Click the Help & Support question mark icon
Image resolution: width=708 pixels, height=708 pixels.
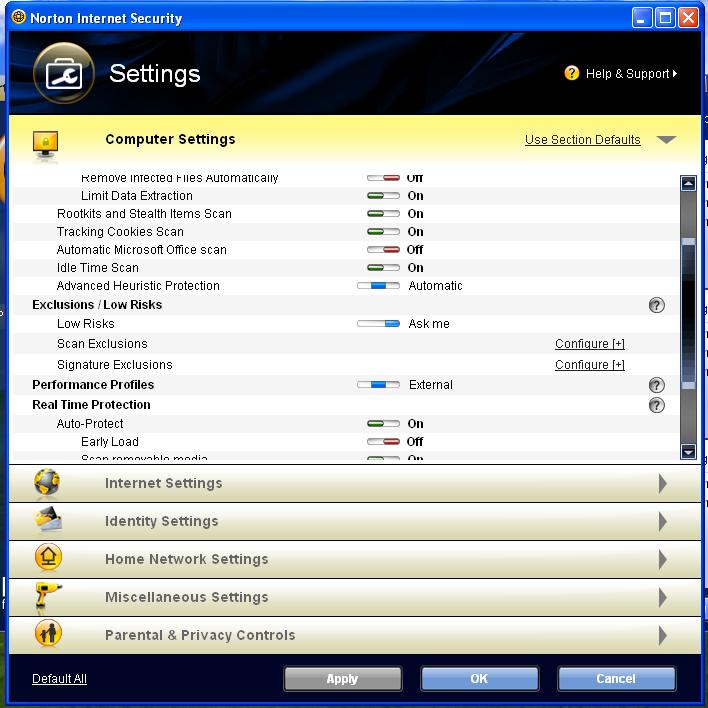(572, 73)
